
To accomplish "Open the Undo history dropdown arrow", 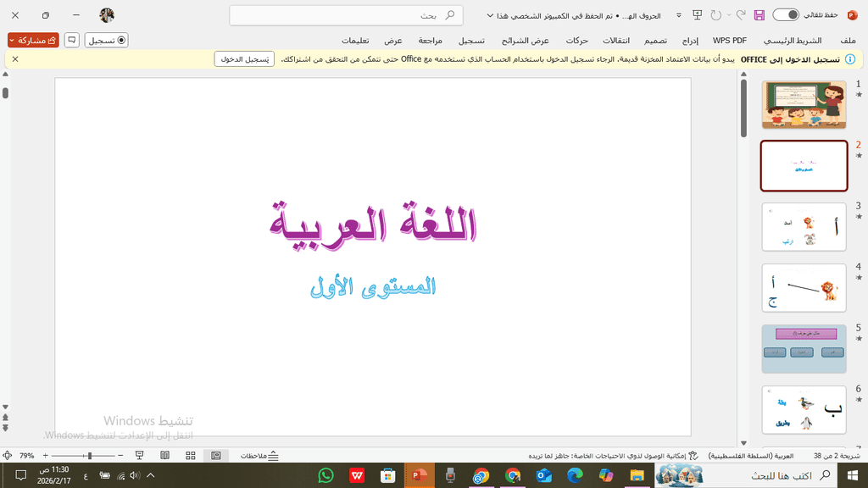I will click(x=729, y=15).
